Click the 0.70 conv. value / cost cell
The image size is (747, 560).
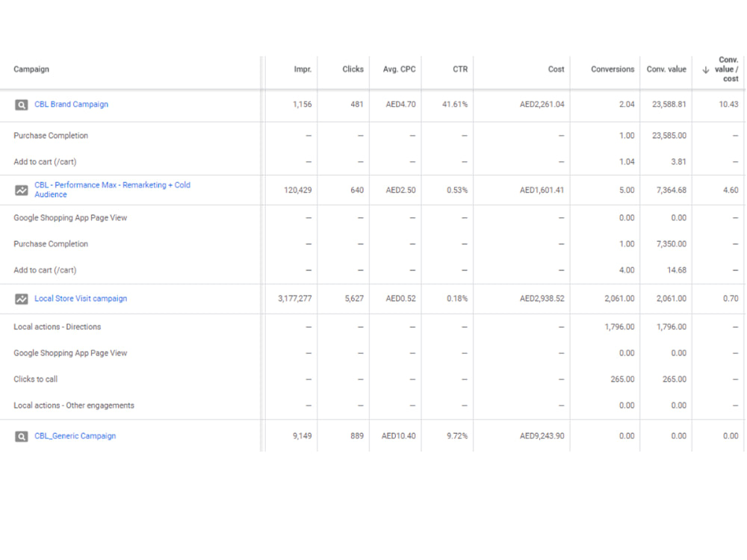click(731, 299)
